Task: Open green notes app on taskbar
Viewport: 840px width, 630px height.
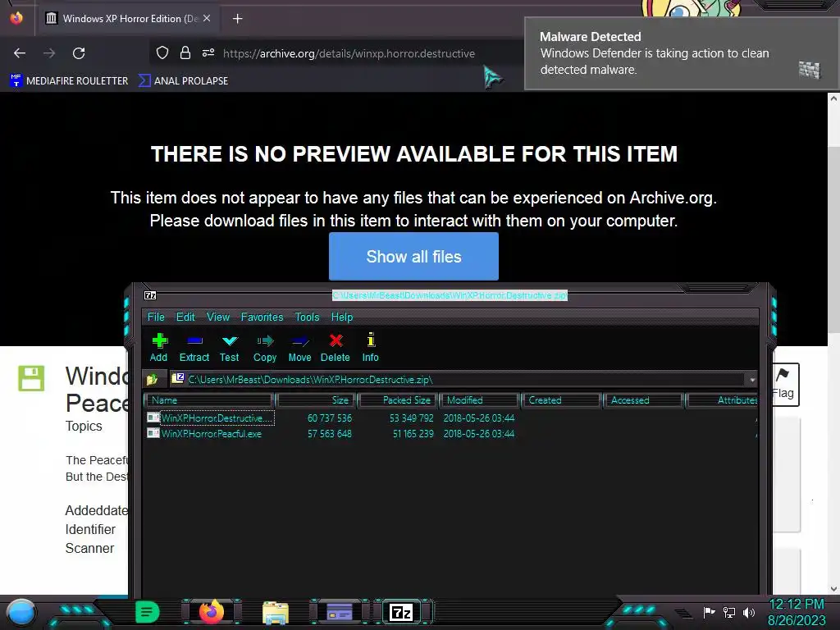Action: pyautogui.click(x=147, y=612)
